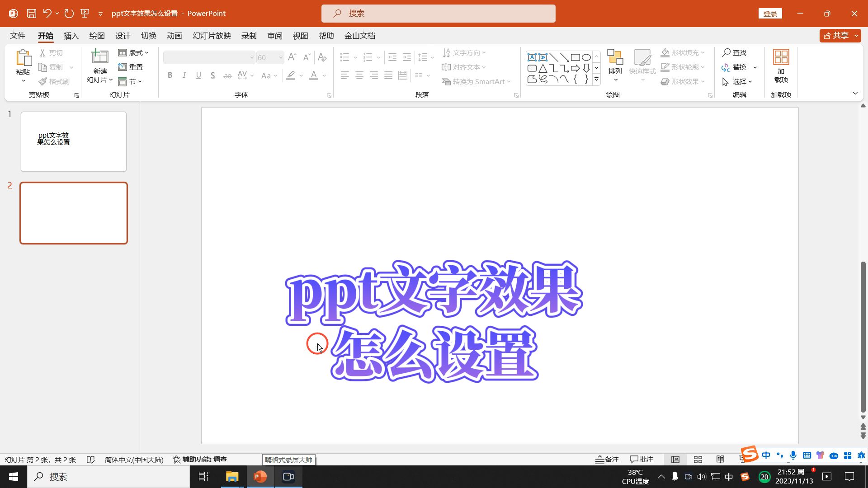
Task: Select the right arrow shape
Action: (575, 68)
